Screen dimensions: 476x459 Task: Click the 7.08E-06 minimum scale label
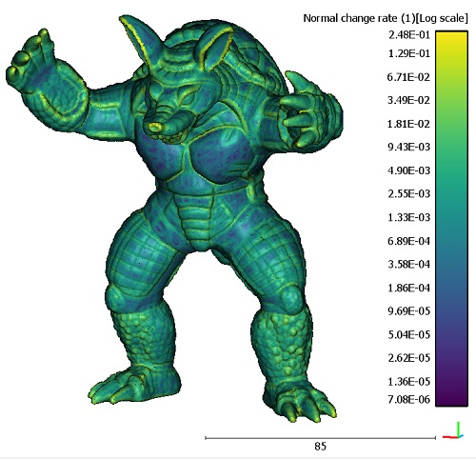409,399
